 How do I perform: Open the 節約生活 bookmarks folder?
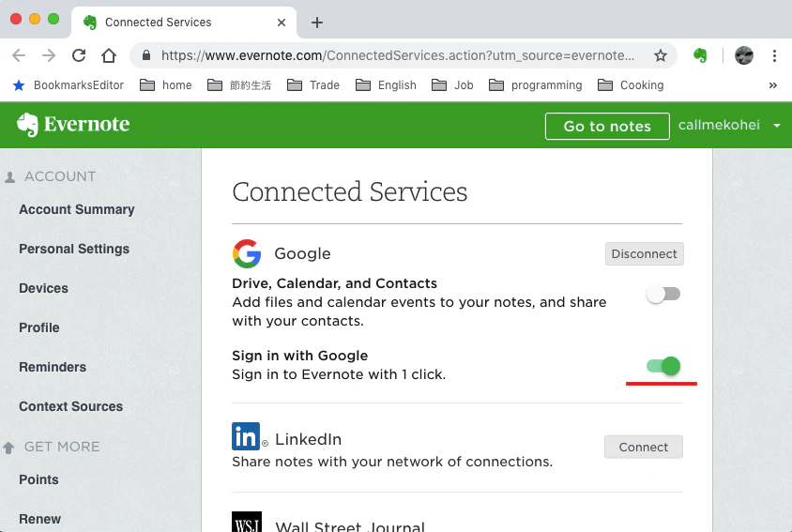click(239, 85)
